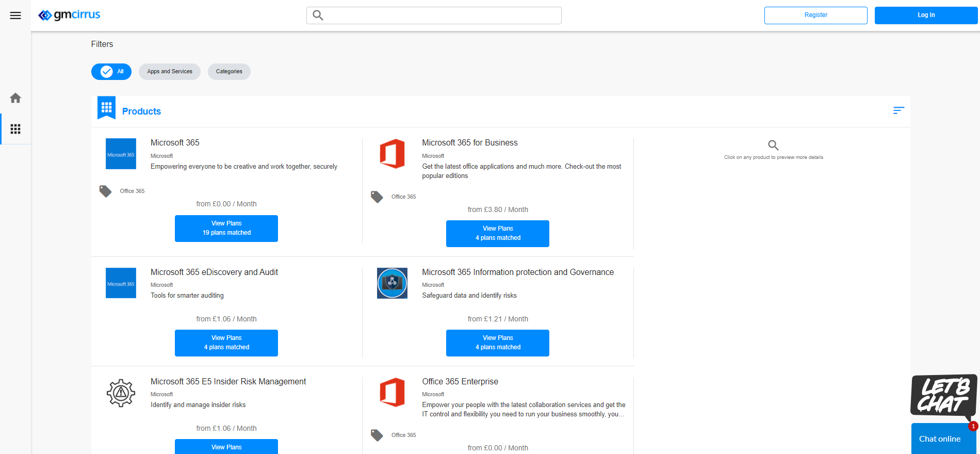The width and height of the screenshot is (980, 454).
Task: Focus the top search input field
Action: point(434,15)
